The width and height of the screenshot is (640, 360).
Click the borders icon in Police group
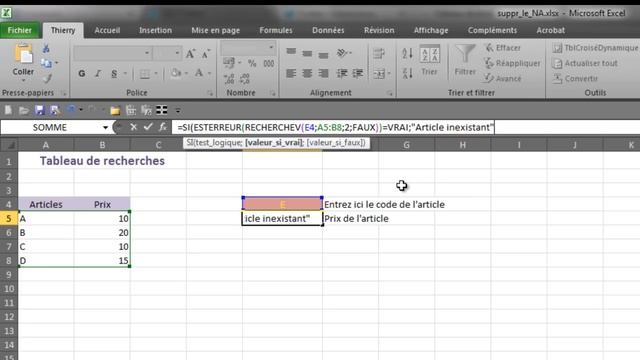click(x=144, y=74)
